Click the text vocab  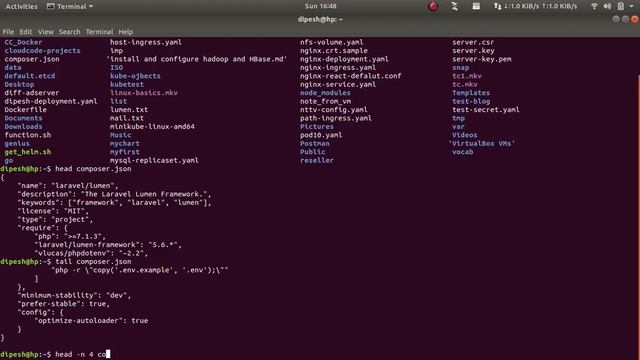coord(463,152)
